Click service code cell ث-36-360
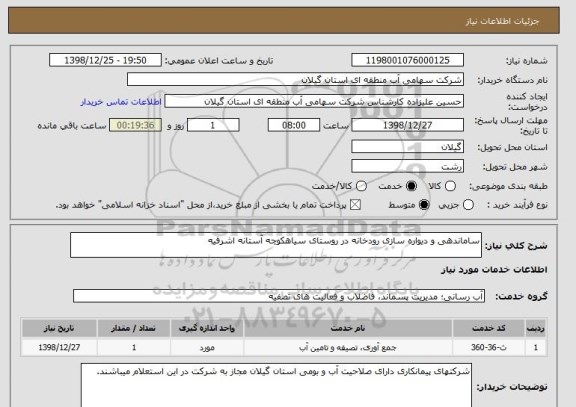 489,347
